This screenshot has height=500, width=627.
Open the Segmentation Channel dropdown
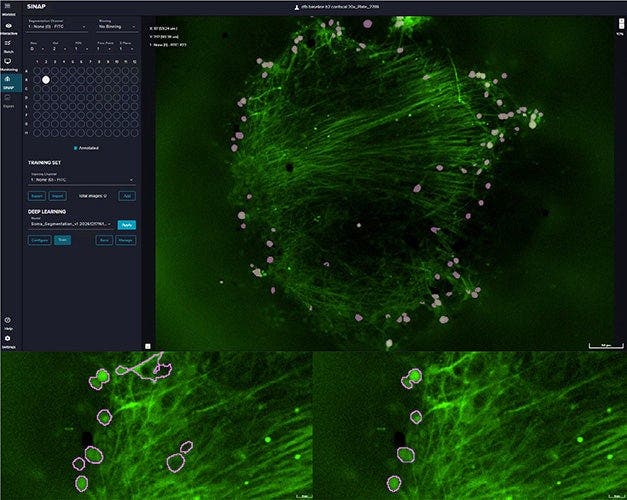tap(57, 26)
